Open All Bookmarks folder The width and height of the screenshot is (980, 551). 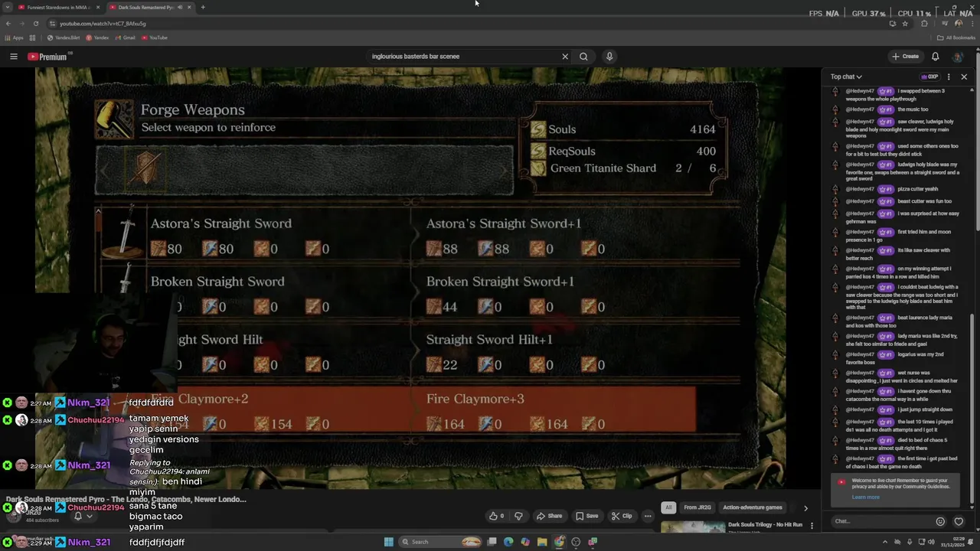click(x=958, y=37)
